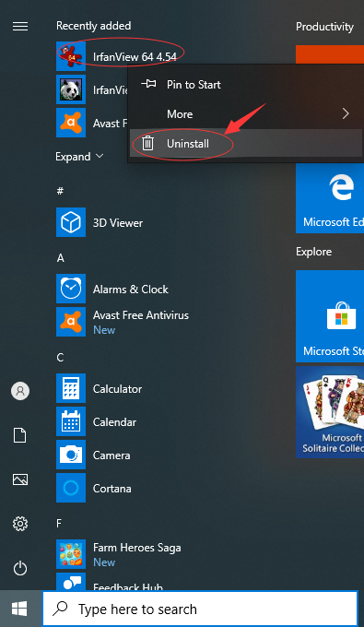Image resolution: width=364 pixels, height=627 pixels.
Task: Click the Feedback Hub icon
Action: 71,581
